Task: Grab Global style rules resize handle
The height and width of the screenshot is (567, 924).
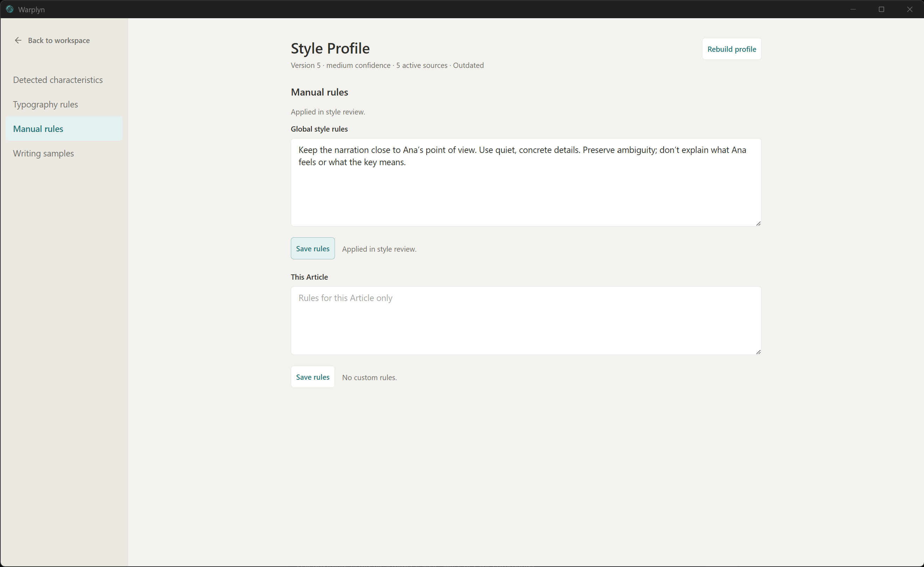Action: pos(758,224)
